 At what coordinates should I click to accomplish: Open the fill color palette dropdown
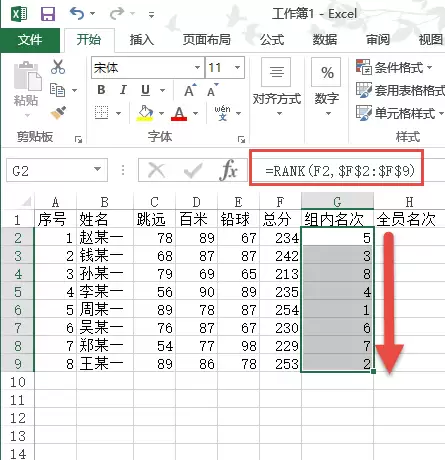(161, 113)
